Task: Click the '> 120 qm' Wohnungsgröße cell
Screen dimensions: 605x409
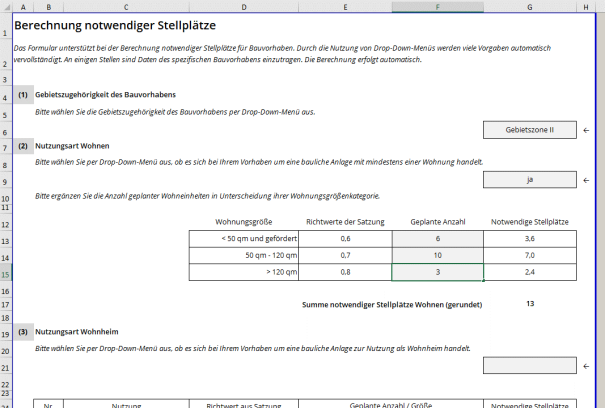Action: point(244,273)
